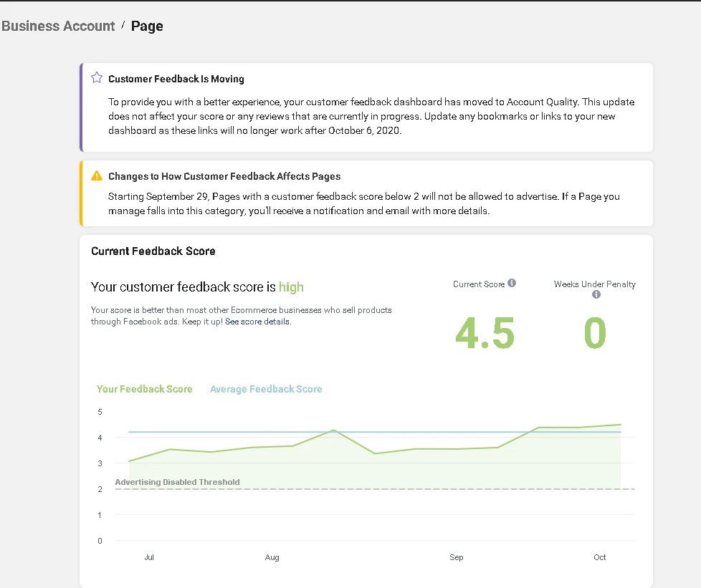Open the See score details link
Image resolution: width=701 pixels, height=588 pixels.
[x=257, y=322]
